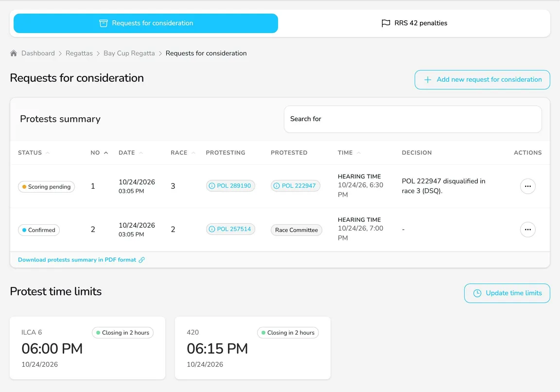Image resolution: width=560 pixels, height=392 pixels.
Task: Click the Update time limits button
Action: click(507, 293)
